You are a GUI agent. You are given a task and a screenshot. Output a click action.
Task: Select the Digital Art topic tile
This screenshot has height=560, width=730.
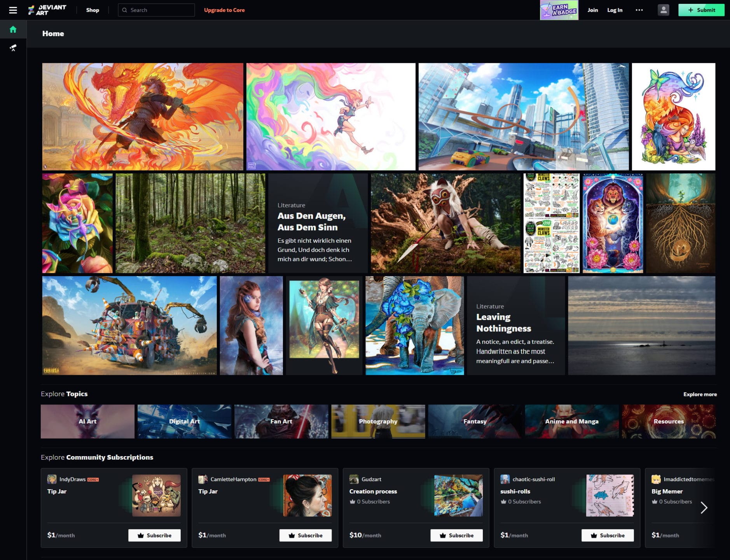click(x=184, y=421)
